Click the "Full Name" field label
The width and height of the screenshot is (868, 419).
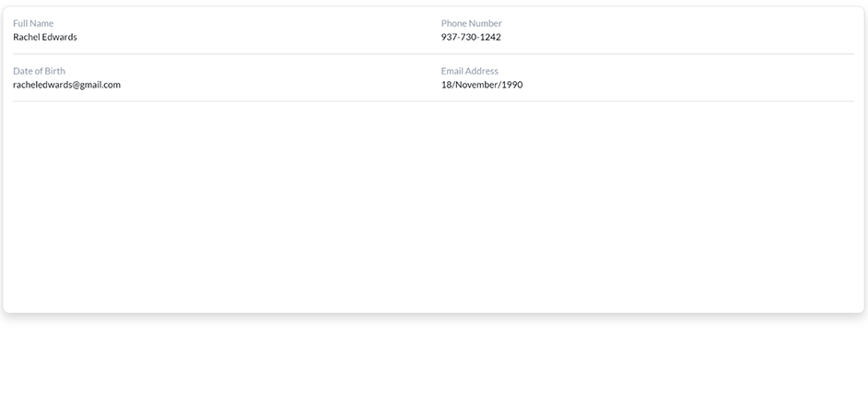pos(33,23)
